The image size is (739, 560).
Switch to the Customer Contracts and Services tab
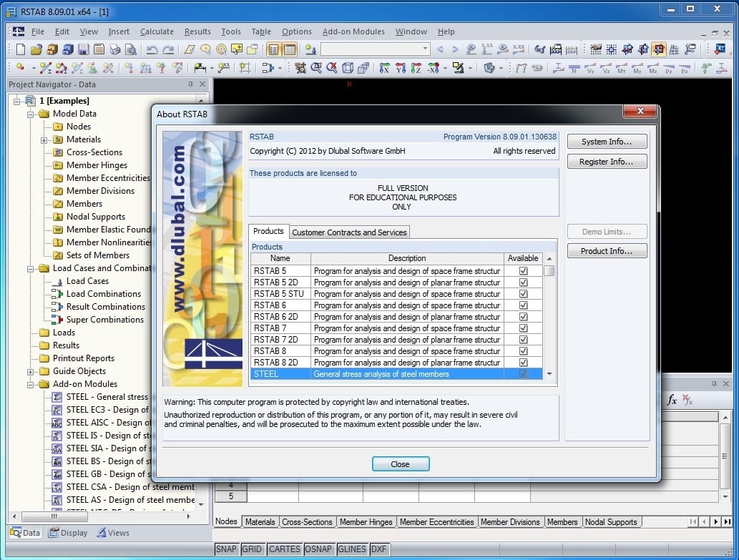pos(349,232)
